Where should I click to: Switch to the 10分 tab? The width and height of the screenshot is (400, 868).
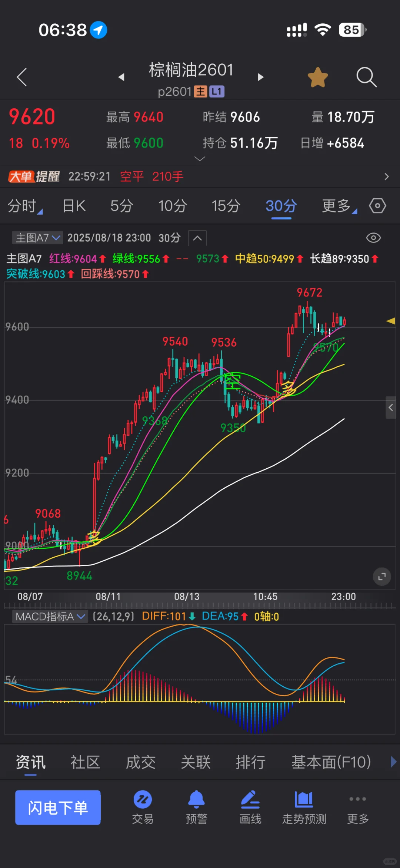(x=173, y=206)
